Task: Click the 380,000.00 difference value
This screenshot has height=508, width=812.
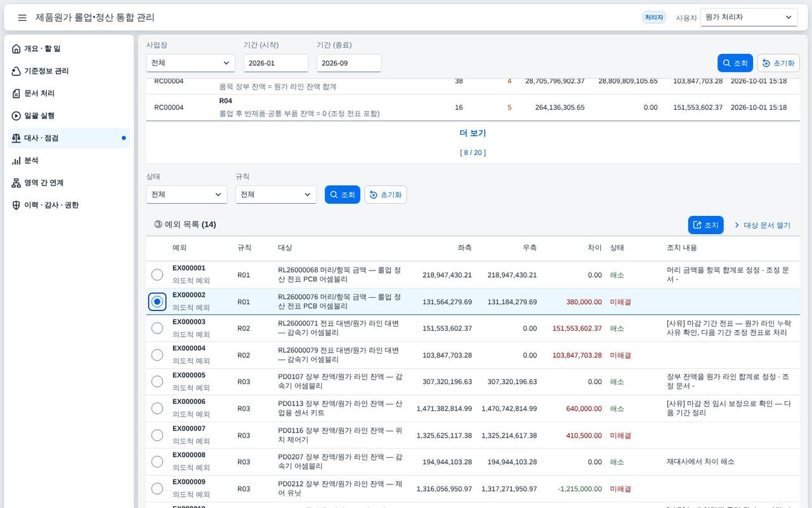Action: (584, 302)
